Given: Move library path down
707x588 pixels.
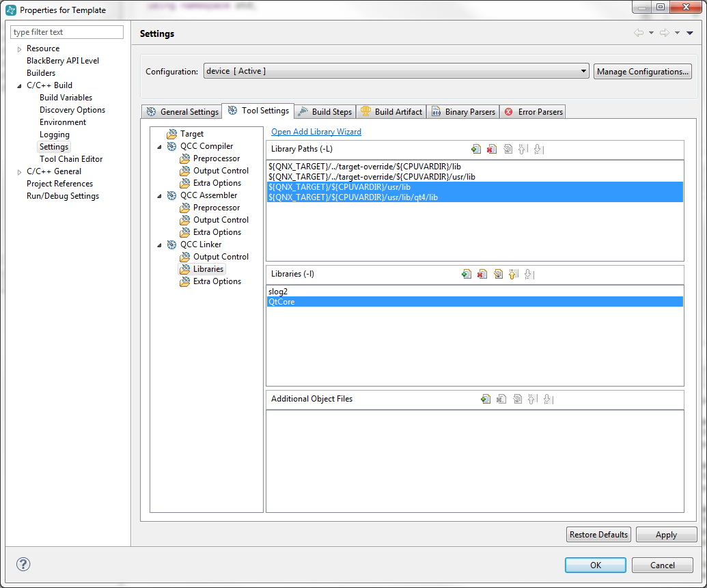Looking at the screenshot, I should 539,150.
